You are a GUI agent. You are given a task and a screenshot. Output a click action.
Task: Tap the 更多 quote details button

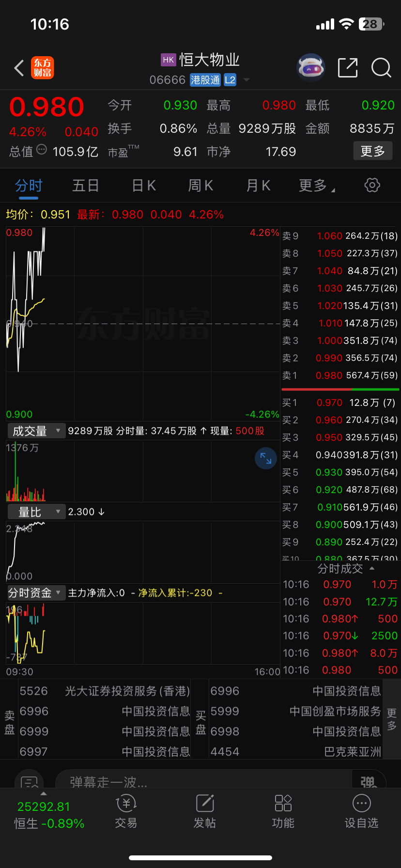click(372, 151)
